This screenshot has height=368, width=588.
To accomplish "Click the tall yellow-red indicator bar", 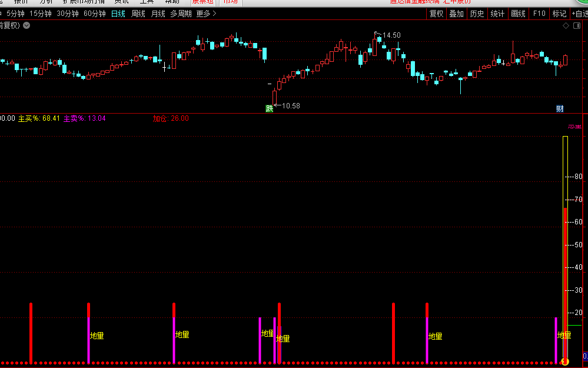I will coord(566,247).
